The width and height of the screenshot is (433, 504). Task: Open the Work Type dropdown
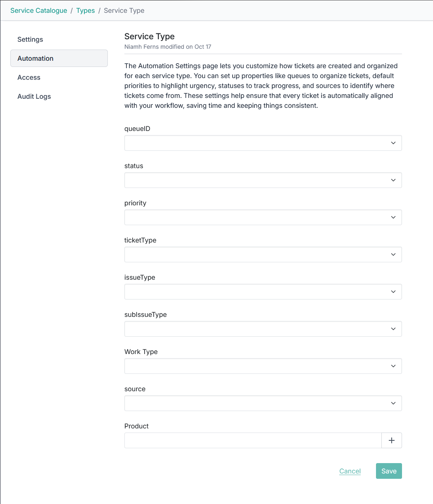pyautogui.click(x=263, y=366)
